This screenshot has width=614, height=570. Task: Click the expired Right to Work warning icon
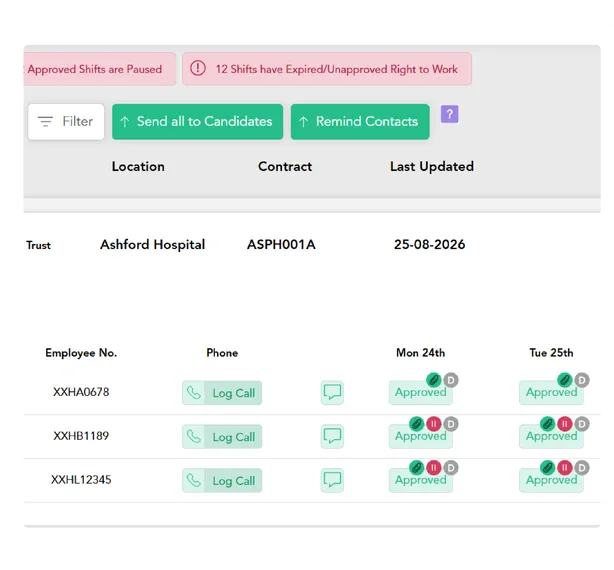pos(198,69)
